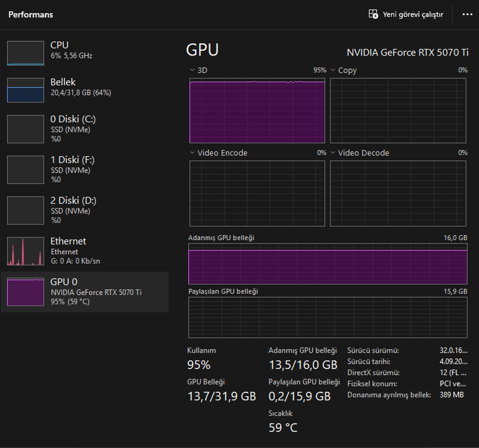Select the 1 Diski (F:) thumbnail
The height and width of the screenshot is (448, 479).
26,170
